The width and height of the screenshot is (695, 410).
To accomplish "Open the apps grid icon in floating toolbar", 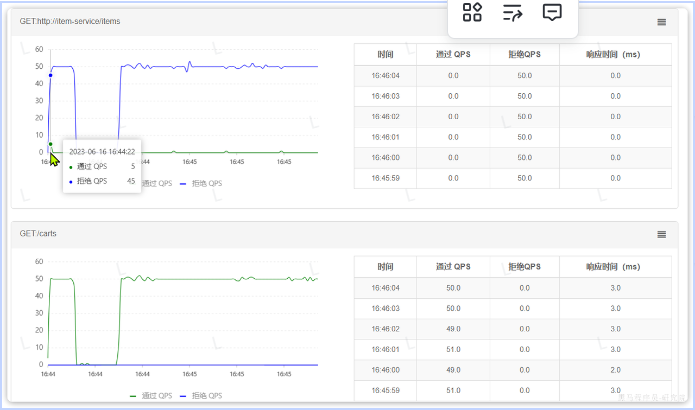I will (x=472, y=12).
